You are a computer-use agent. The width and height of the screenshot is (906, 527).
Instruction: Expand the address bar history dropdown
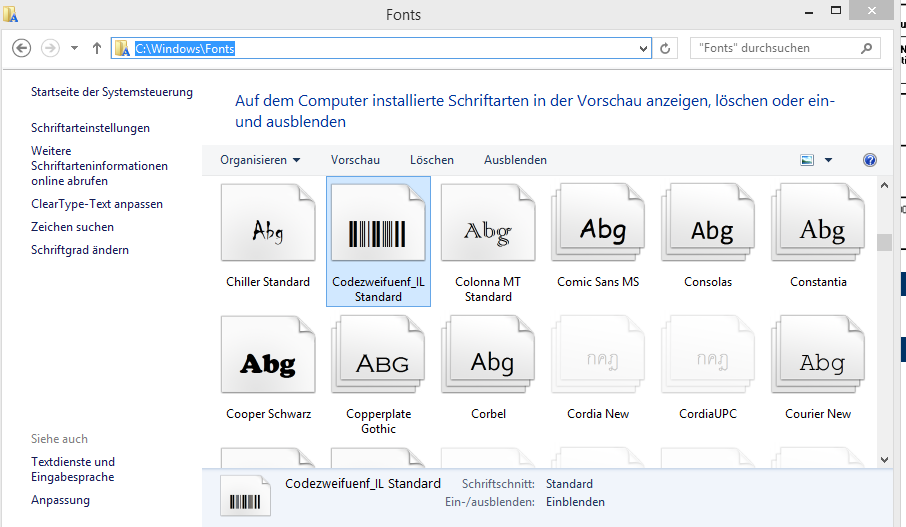(x=643, y=49)
